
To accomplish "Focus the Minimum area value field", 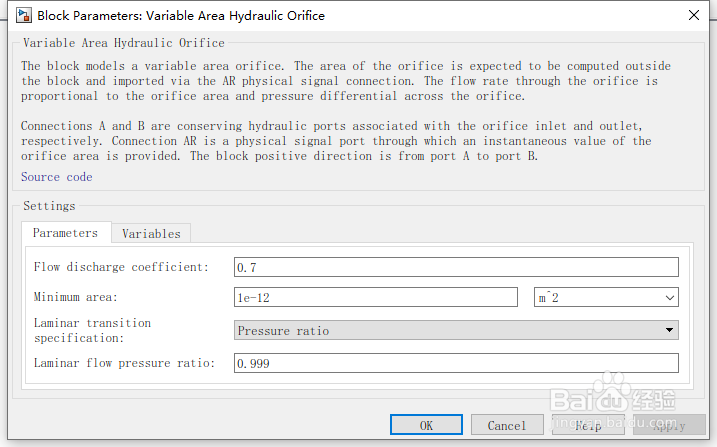I will click(x=374, y=297).
